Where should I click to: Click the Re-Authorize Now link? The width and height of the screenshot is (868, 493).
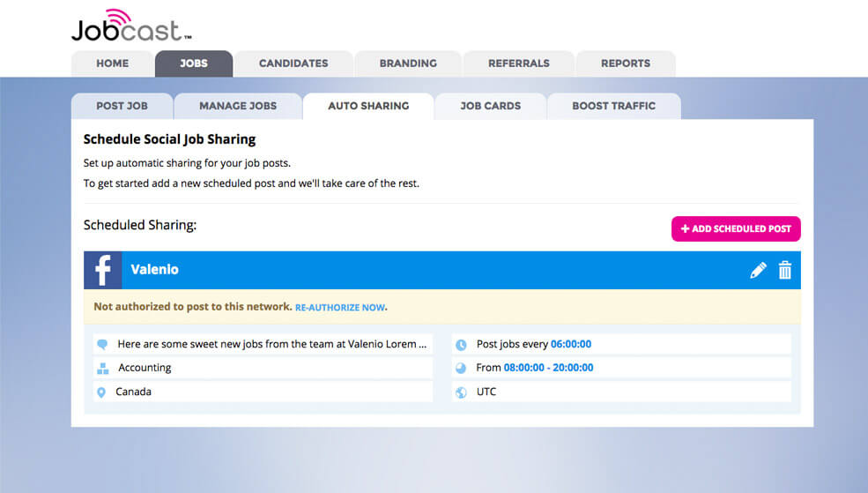(340, 308)
